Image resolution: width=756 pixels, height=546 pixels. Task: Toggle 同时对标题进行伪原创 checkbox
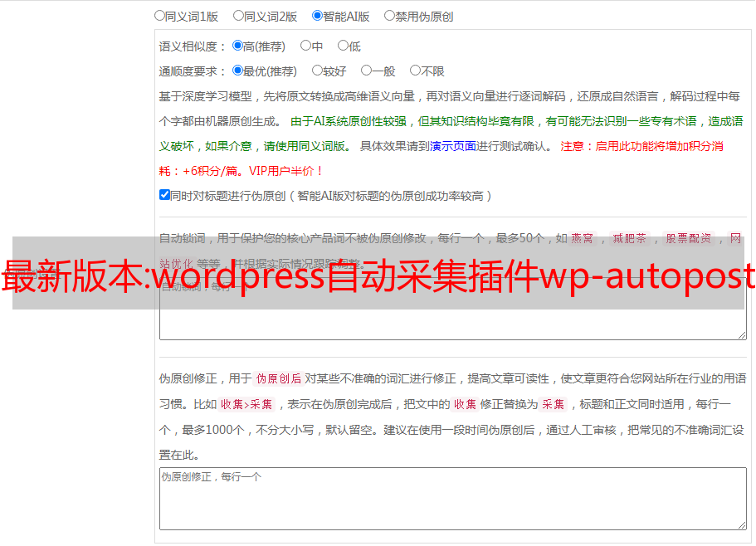[164, 195]
